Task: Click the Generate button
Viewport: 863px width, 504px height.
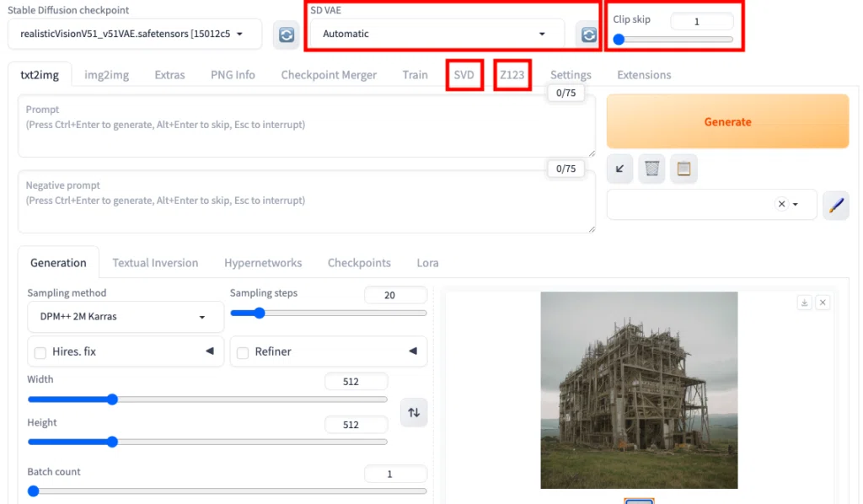Action: [x=727, y=121]
